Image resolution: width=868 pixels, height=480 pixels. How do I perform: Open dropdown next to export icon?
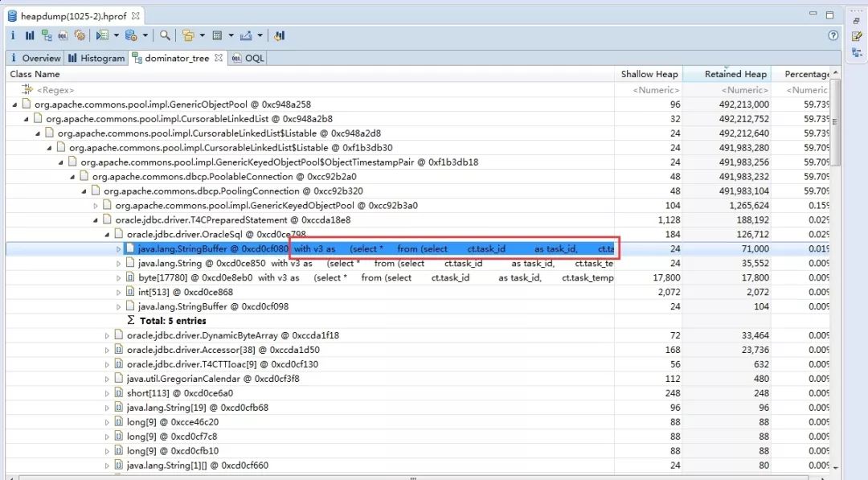pyautogui.click(x=260, y=35)
